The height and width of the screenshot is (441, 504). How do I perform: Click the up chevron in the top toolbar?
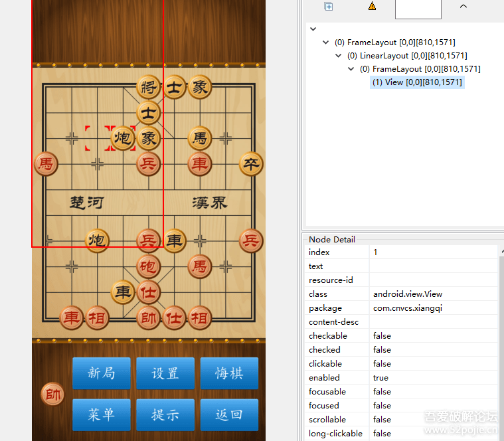463,7
